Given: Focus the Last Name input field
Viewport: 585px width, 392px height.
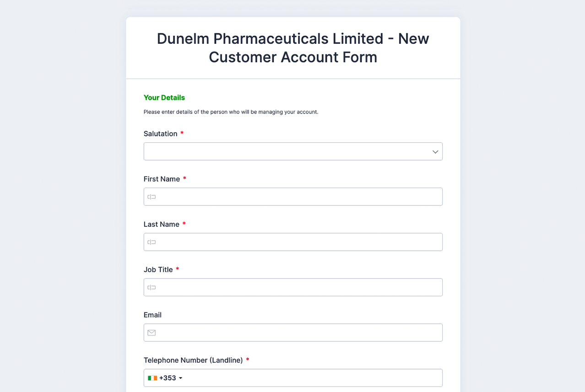Looking at the screenshot, I should [298, 242].
